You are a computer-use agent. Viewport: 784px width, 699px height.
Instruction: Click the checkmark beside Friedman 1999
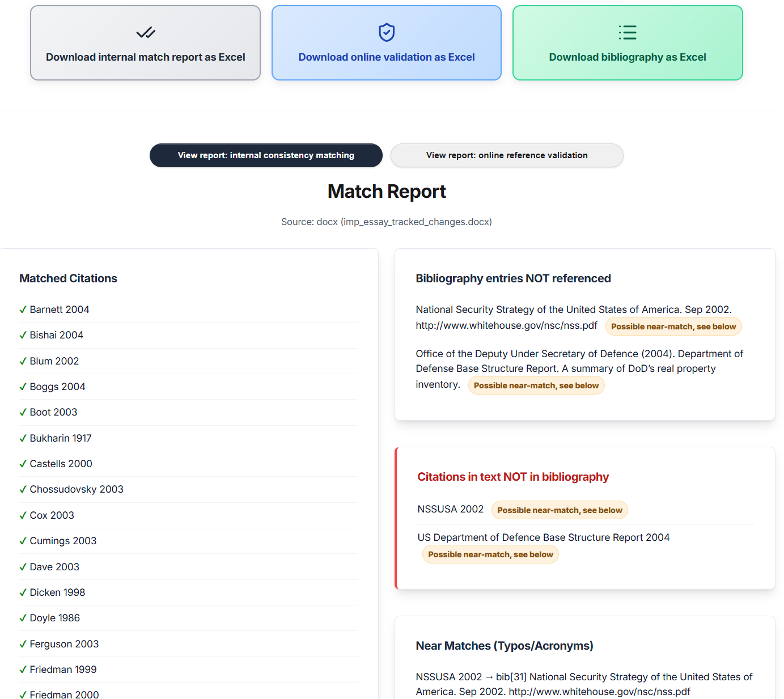tap(23, 670)
